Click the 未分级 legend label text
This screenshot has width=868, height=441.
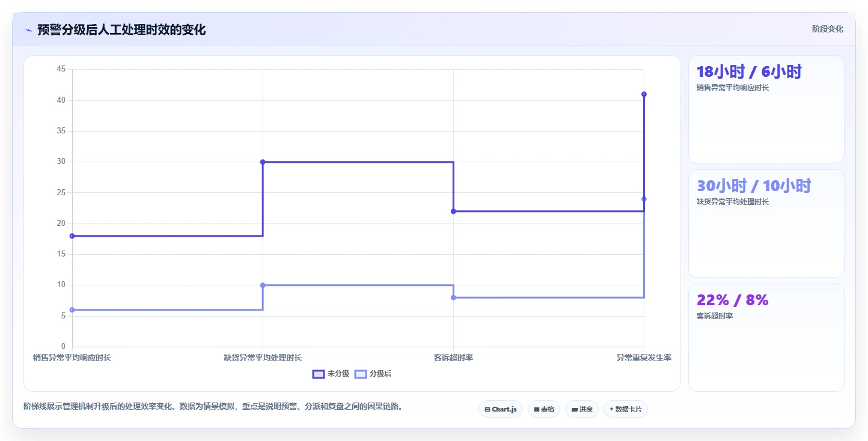pyautogui.click(x=338, y=374)
